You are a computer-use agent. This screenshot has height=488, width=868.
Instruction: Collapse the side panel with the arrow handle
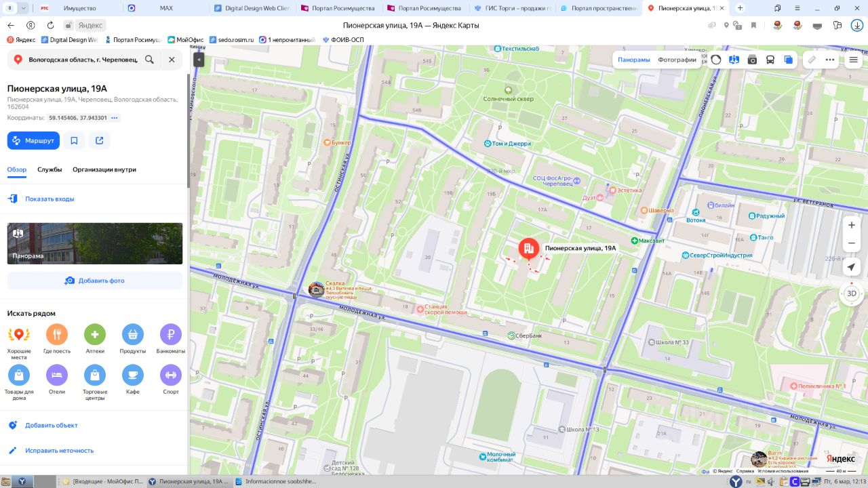pos(199,60)
